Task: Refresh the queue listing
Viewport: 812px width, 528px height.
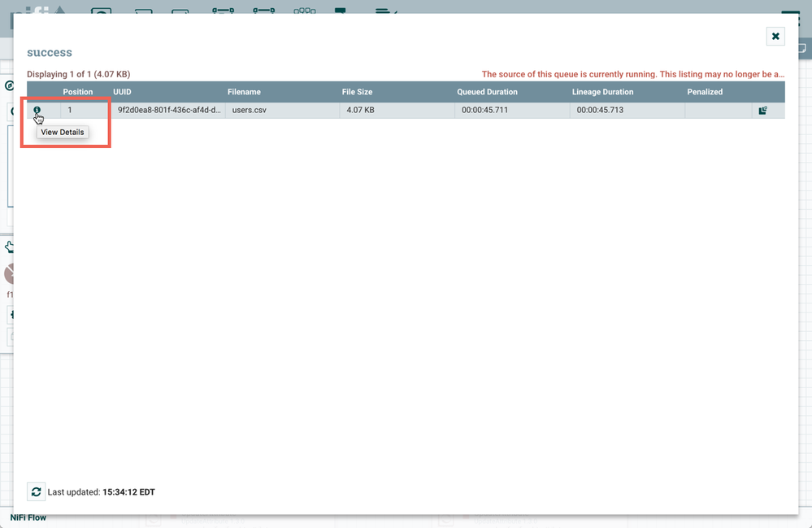Action: pos(36,491)
